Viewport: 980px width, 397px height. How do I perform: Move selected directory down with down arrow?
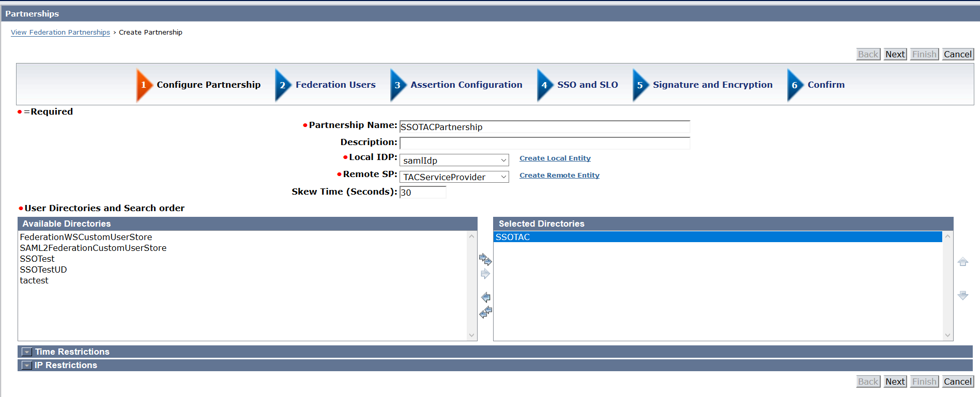(962, 295)
